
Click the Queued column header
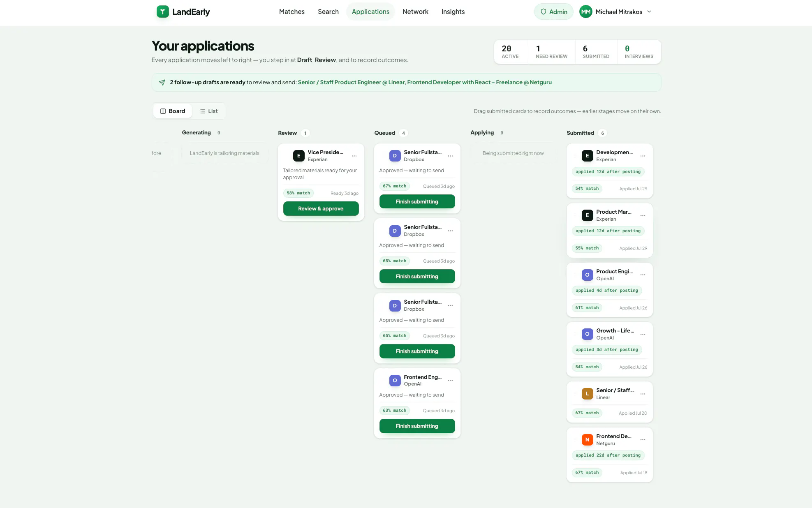[x=384, y=133]
